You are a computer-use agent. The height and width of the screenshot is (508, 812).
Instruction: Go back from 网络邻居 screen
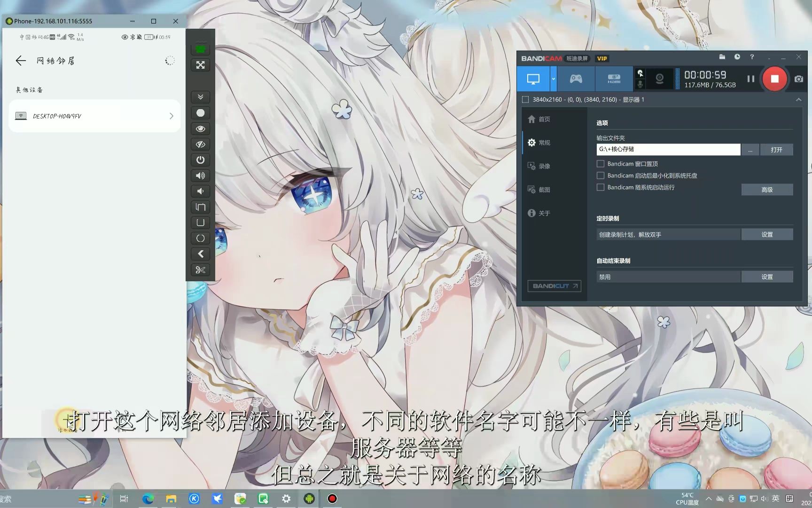point(21,61)
